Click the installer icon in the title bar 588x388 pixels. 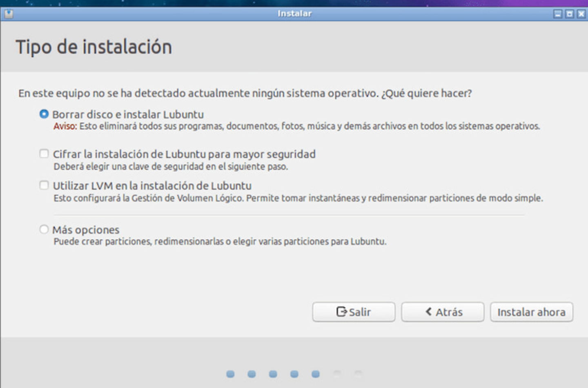(x=9, y=13)
